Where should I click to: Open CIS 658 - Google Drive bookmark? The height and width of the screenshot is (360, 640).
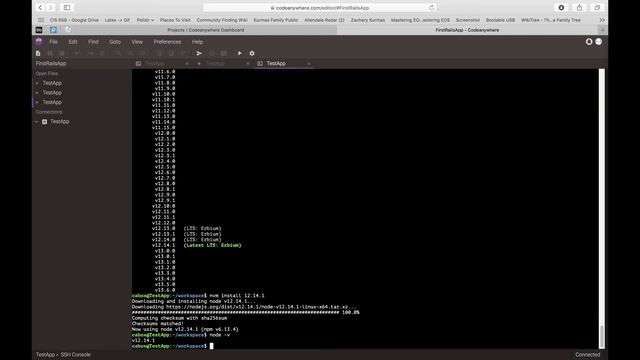pyautogui.click(x=74, y=20)
